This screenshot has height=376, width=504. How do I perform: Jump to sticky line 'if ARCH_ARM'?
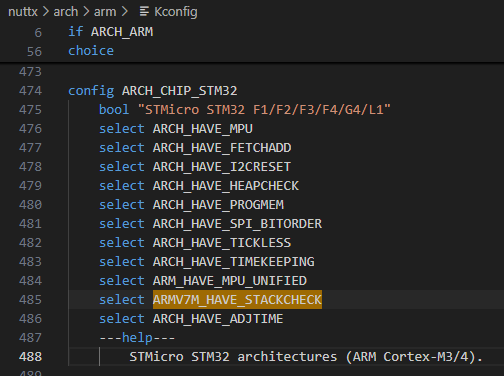coord(111,32)
